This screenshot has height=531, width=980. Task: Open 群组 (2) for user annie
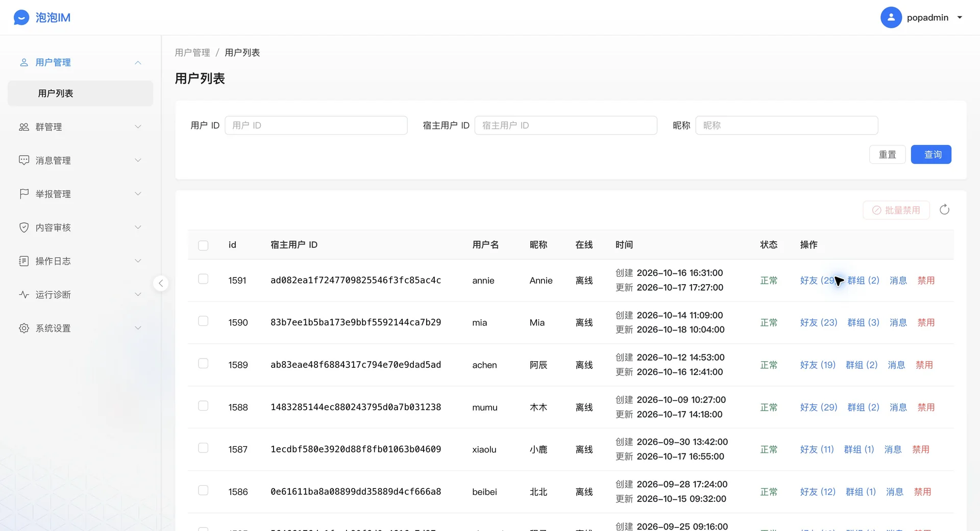pyautogui.click(x=863, y=281)
